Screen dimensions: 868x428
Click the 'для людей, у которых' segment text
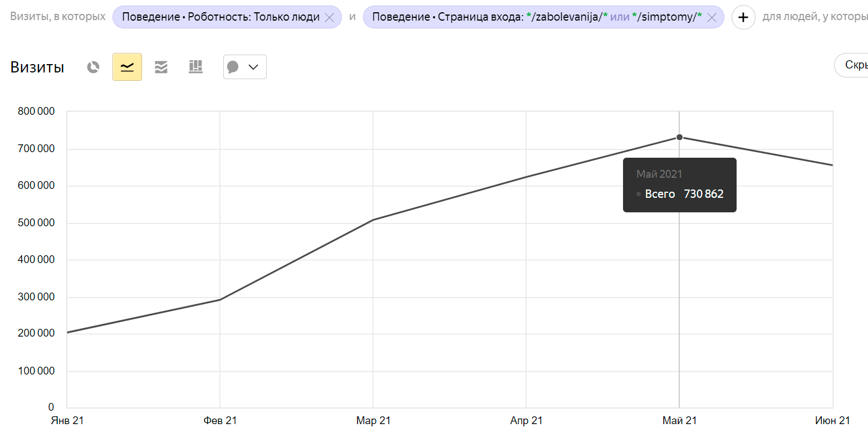pyautogui.click(x=815, y=17)
